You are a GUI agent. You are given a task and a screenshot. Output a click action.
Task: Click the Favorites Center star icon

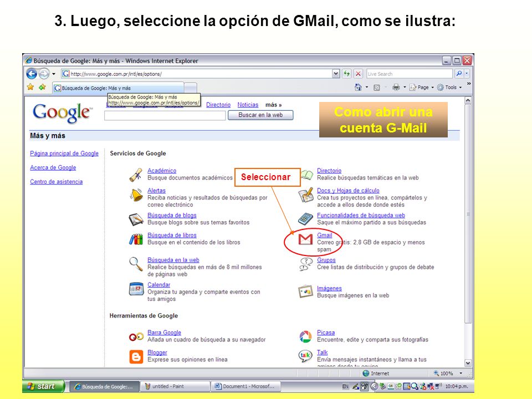(30, 87)
